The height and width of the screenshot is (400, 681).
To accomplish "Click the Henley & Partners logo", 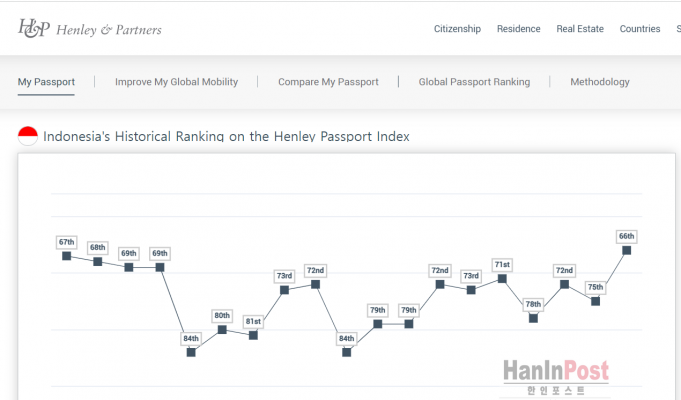I will 89,29.
